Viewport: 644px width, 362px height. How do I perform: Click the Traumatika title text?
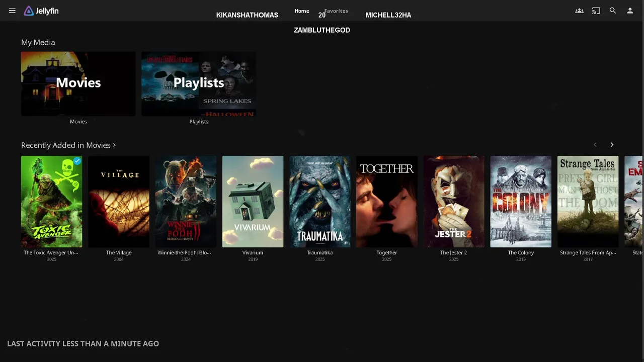click(319, 253)
